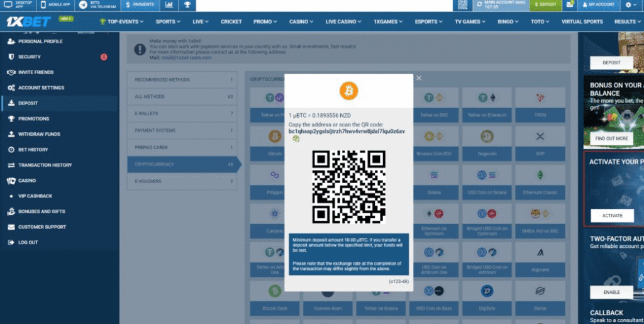Click the Telegram bets icon
Screen dimensions: 644x324
click(x=83, y=4)
